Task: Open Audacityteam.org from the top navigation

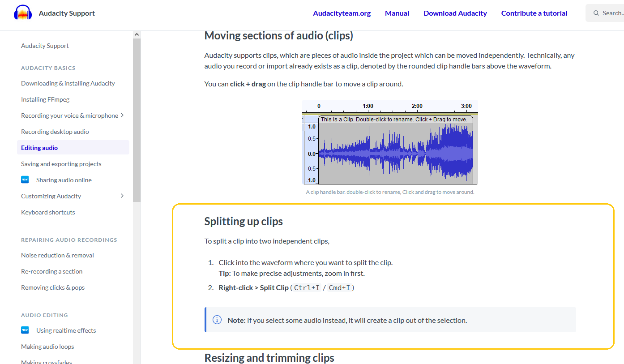Action: pos(342,13)
